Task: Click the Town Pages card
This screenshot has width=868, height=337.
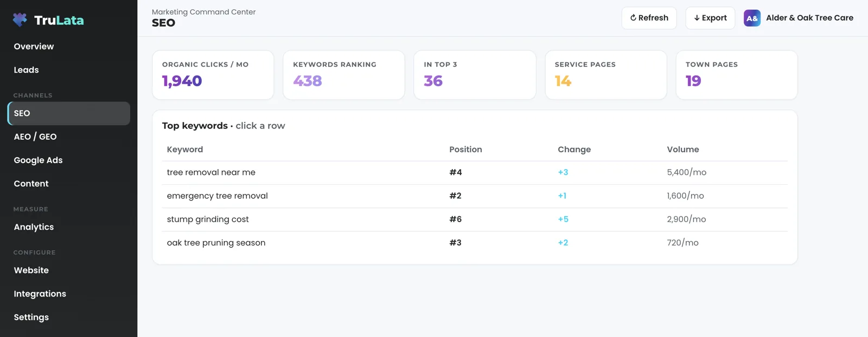Action: (737, 75)
